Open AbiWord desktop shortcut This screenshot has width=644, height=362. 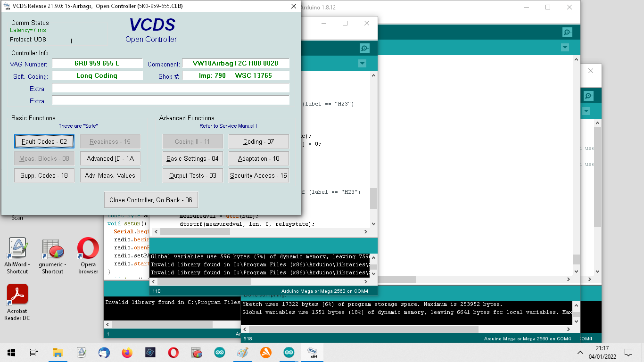[x=17, y=256]
